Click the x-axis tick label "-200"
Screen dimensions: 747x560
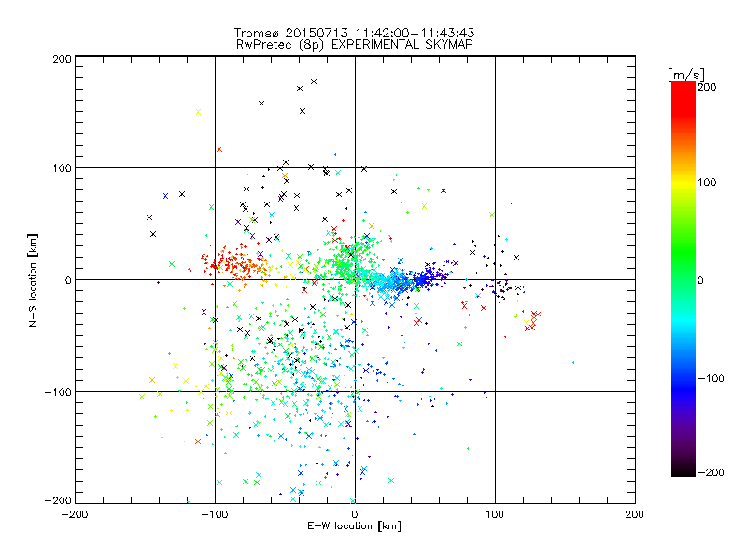75,514
